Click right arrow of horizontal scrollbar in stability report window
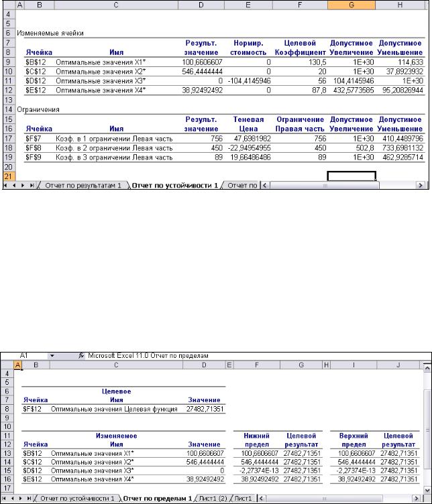Image resolution: width=432 pixels, height=504 pixels. tap(420, 186)
